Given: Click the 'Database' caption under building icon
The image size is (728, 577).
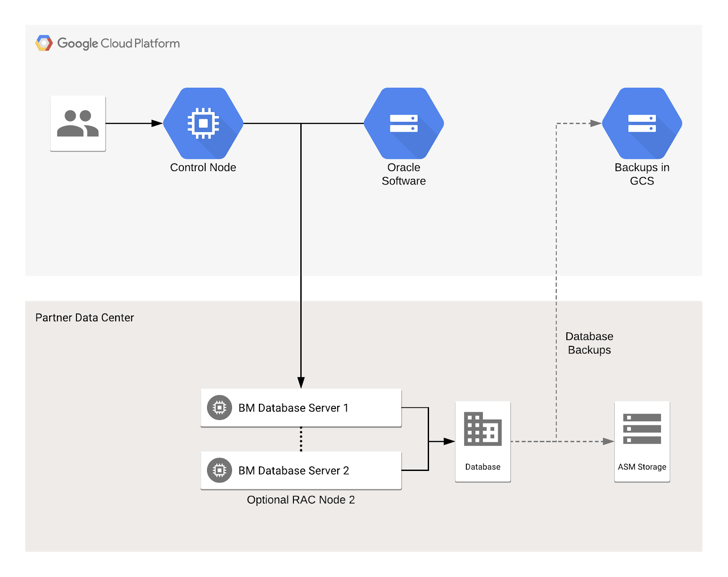Looking at the screenshot, I should pyautogui.click(x=483, y=467).
